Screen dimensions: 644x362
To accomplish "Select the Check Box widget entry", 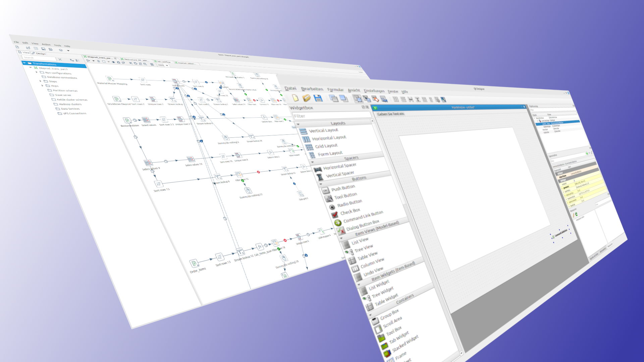I will pyautogui.click(x=350, y=212).
